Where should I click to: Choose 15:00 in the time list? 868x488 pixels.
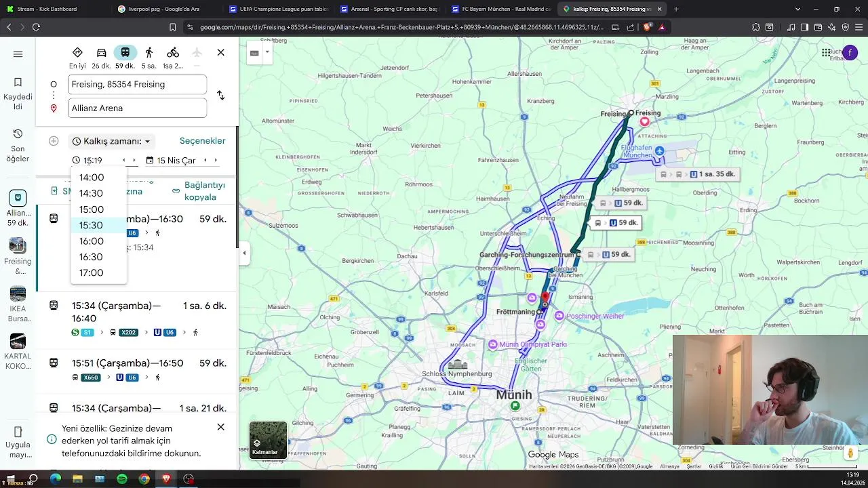(x=98, y=209)
